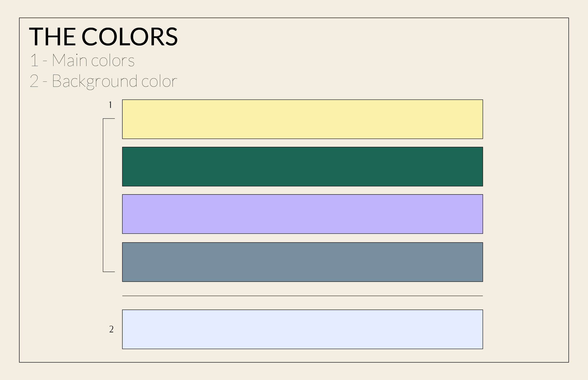Click the small "2" label beside light blue swatch
The image size is (588, 380).
coord(111,329)
